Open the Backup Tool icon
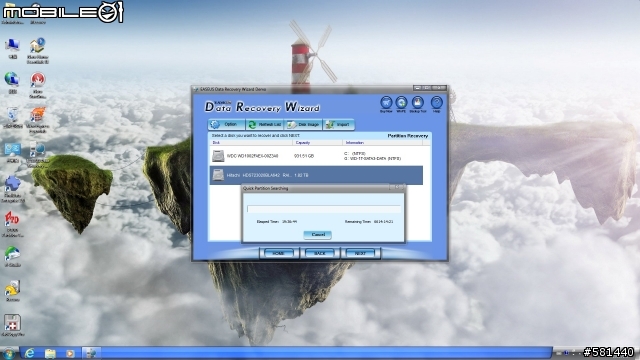This screenshot has width=640, height=360. pos(418,102)
